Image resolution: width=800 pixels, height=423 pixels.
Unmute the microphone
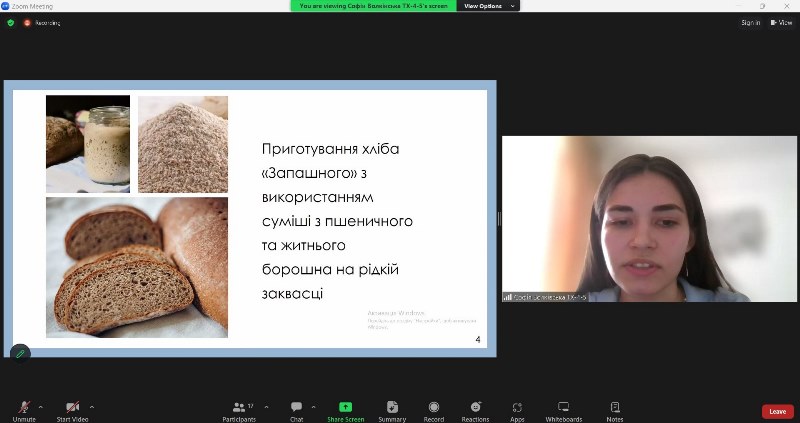(24, 408)
